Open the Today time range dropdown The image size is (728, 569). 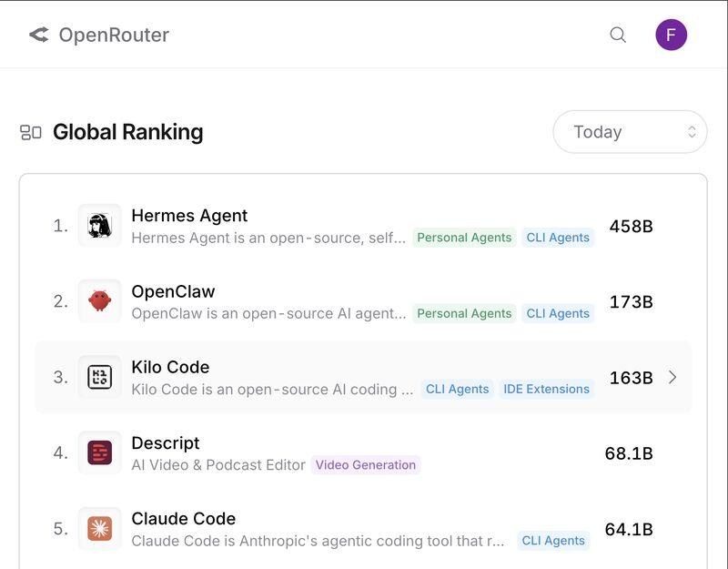coord(630,132)
